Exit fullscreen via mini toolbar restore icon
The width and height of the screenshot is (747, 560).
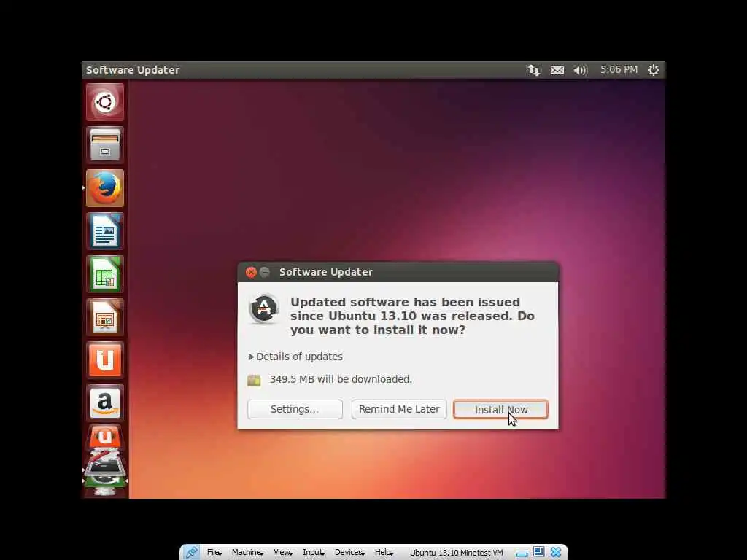click(x=538, y=552)
